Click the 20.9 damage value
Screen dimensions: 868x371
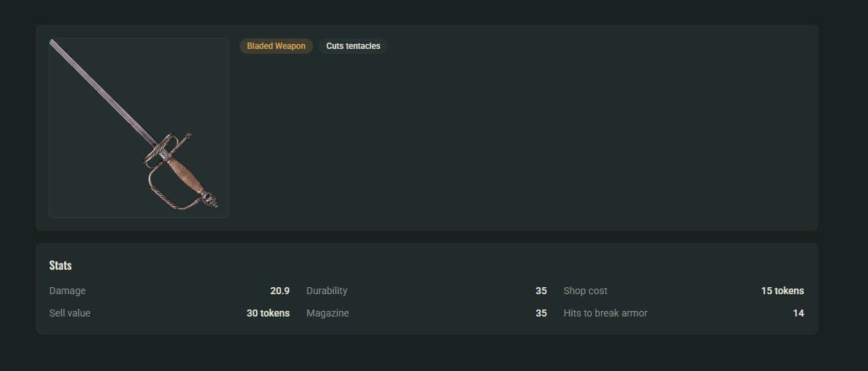[280, 291]
